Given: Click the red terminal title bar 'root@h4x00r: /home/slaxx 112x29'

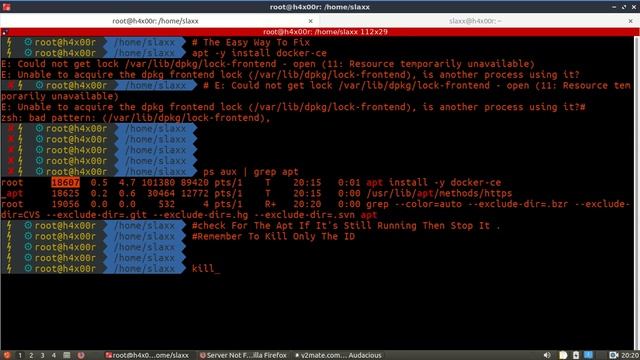Looking at the screenshot, I should coord(325,32).
